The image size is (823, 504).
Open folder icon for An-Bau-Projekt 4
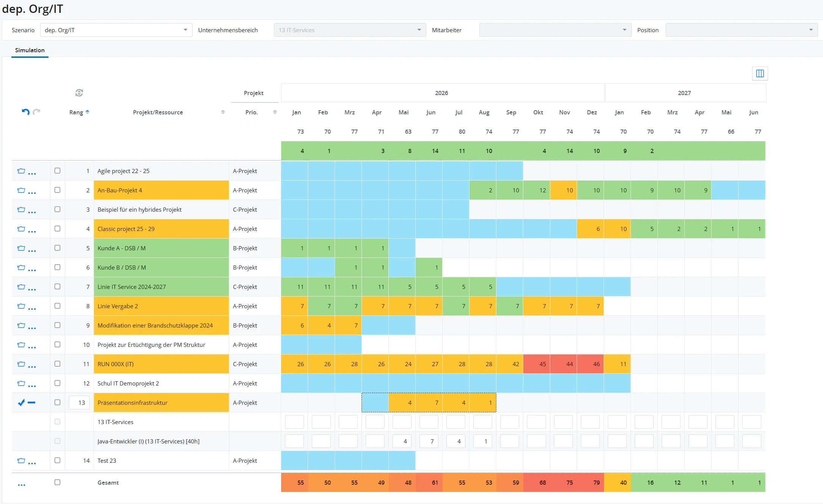tap(21, 190)
